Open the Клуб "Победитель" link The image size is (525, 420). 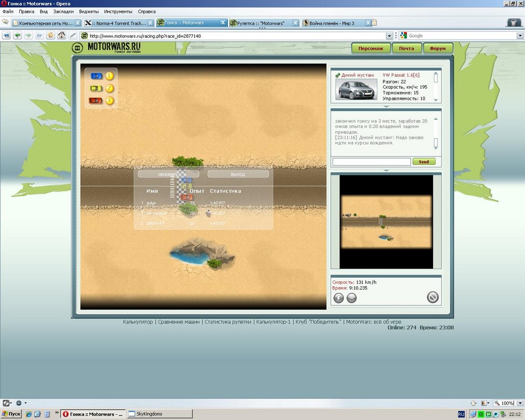click(x=318, y=322)
